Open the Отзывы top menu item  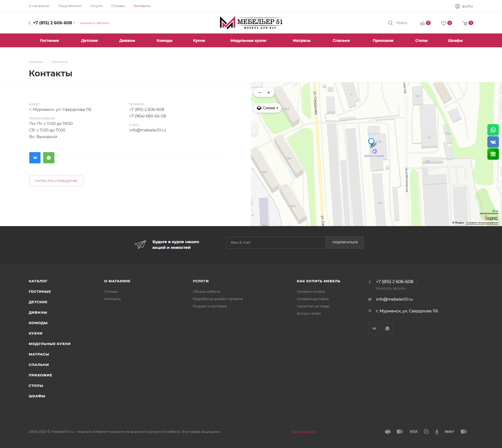click(x=118, y=6)
